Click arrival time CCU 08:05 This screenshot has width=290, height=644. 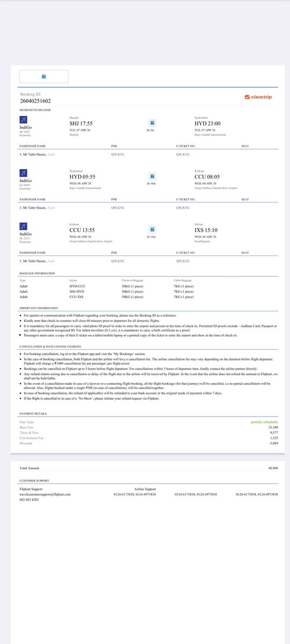pos(207,176)
